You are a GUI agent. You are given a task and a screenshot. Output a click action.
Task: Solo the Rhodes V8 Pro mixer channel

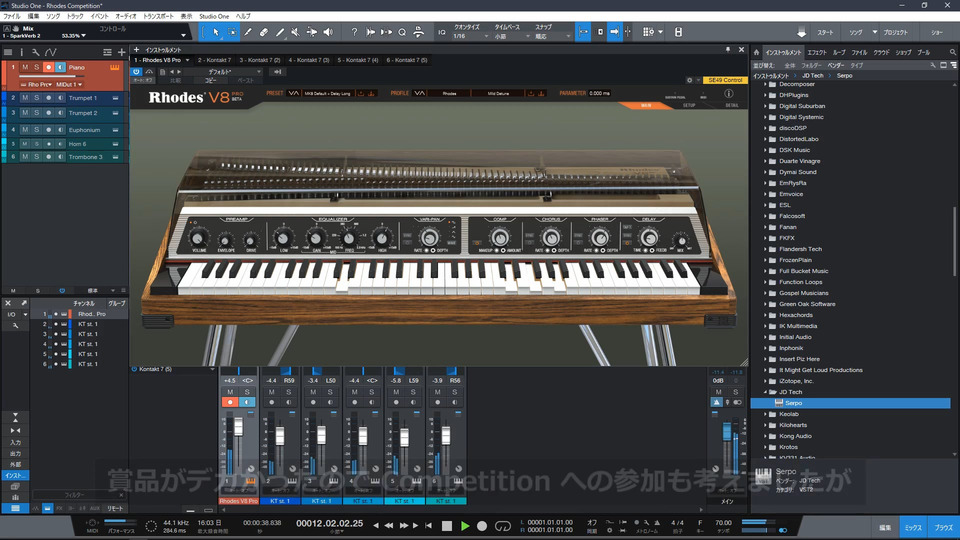[247, 392]
